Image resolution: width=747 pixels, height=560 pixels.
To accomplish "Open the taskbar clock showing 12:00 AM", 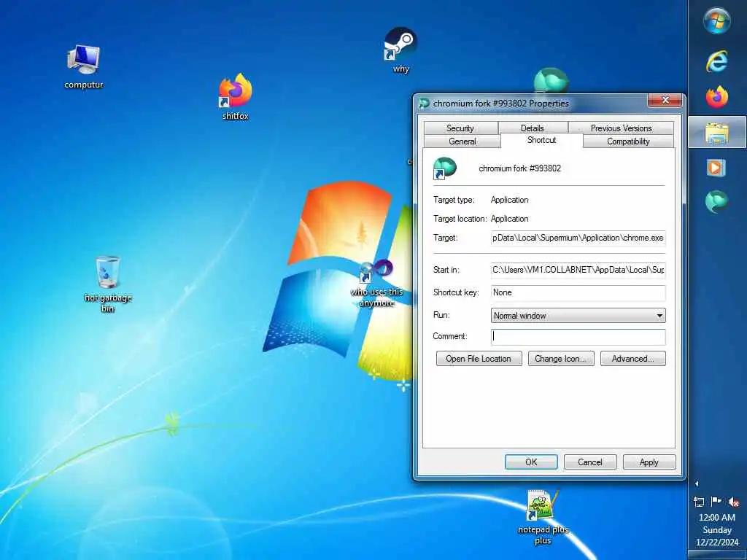I will (x=717, y=529).
